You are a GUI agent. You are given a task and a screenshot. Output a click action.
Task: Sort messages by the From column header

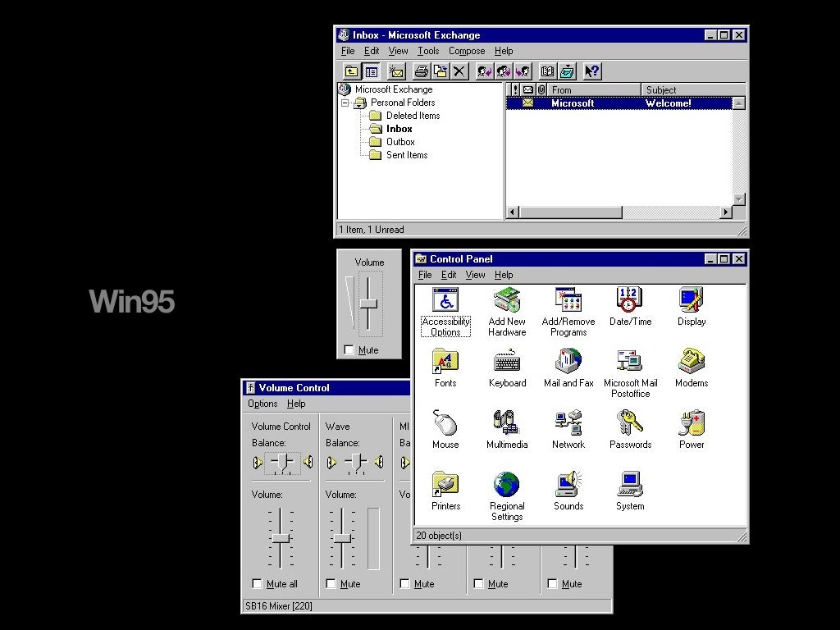pos(594,89)
